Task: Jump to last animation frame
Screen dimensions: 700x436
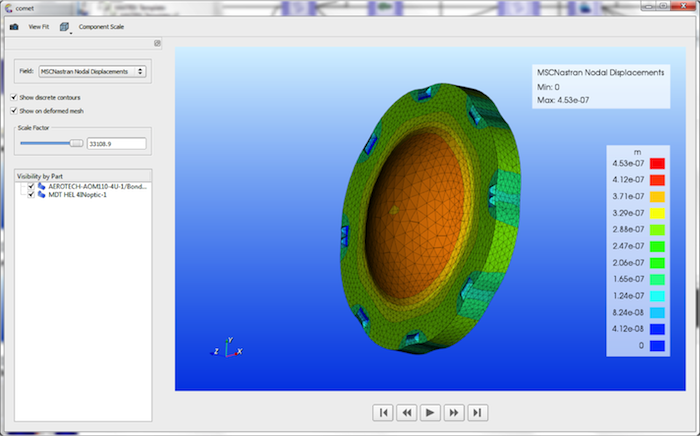Action: (478, 413)
